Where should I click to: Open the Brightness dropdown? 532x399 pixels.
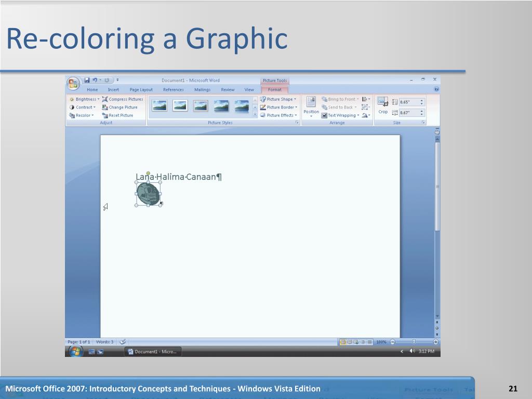tap(84, 99)
